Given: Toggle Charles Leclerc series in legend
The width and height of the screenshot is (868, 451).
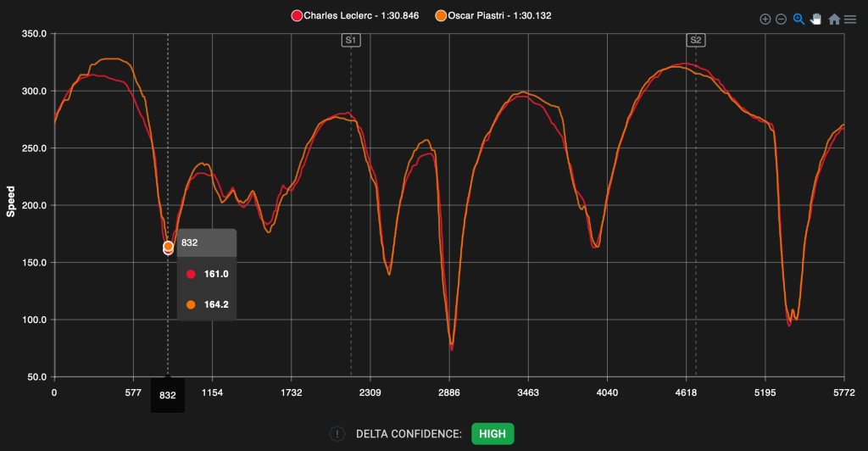Looking at the screenshot, I should click(355, 15).
